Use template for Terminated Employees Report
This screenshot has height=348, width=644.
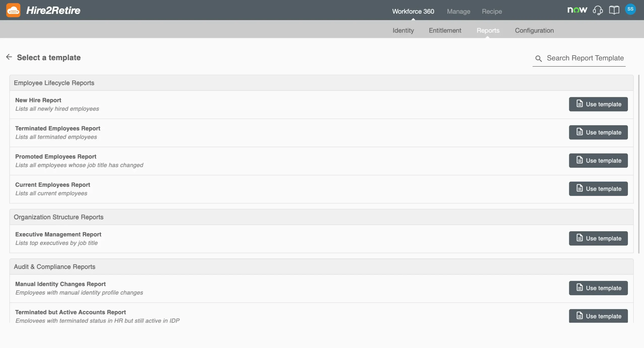tap(598, 132)
